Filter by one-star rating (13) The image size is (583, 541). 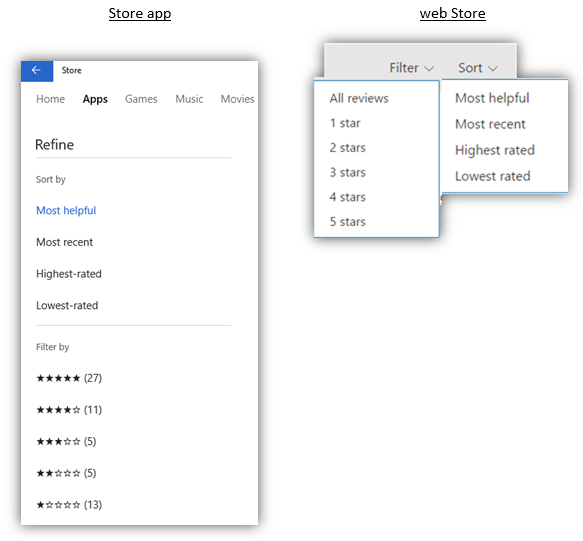69,505
